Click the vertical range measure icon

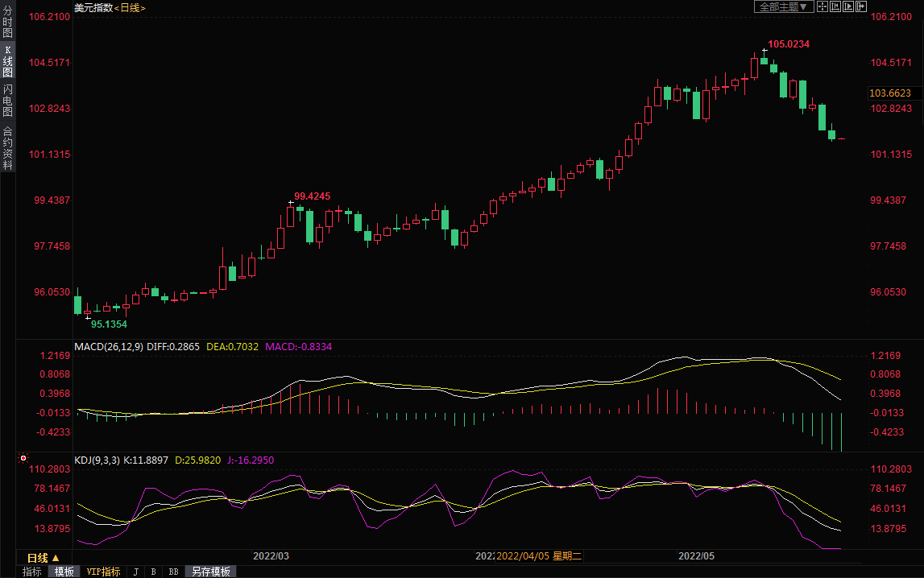(835, 6)
